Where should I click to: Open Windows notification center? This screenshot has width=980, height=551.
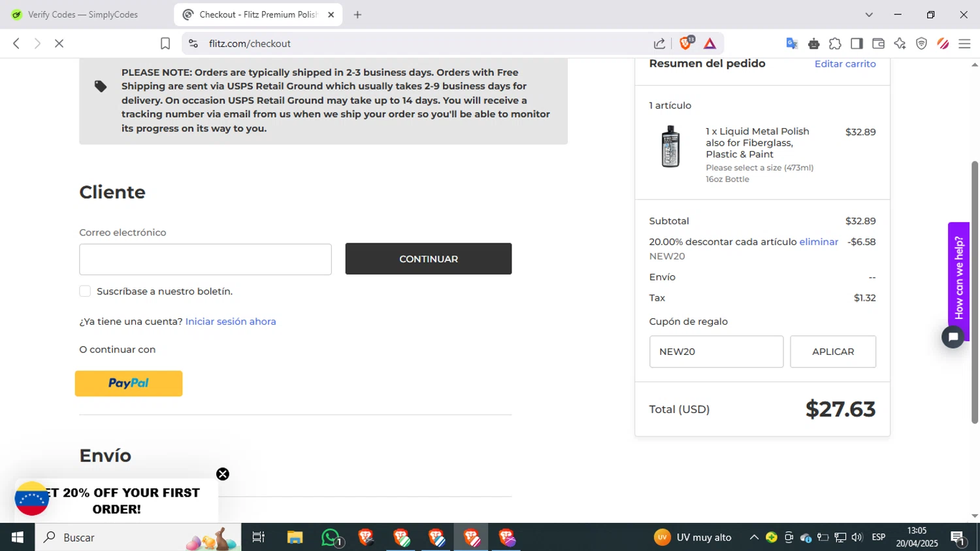coord(958,537)
